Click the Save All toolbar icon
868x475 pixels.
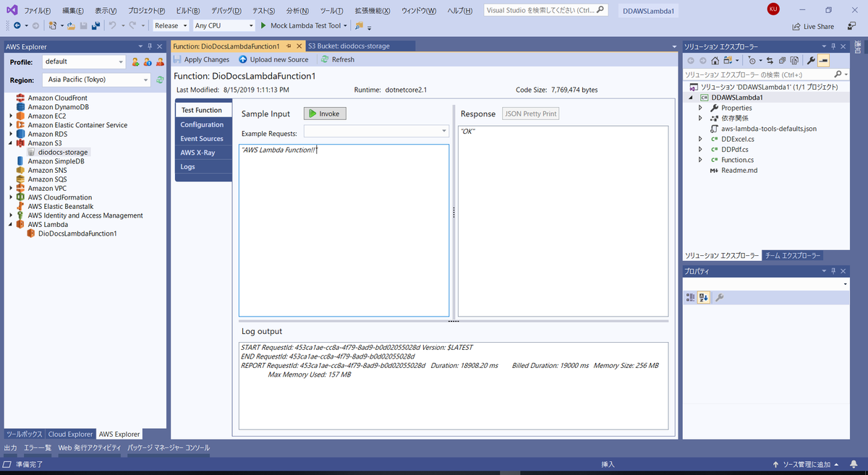pyautogui.click(x=95, y=25)
